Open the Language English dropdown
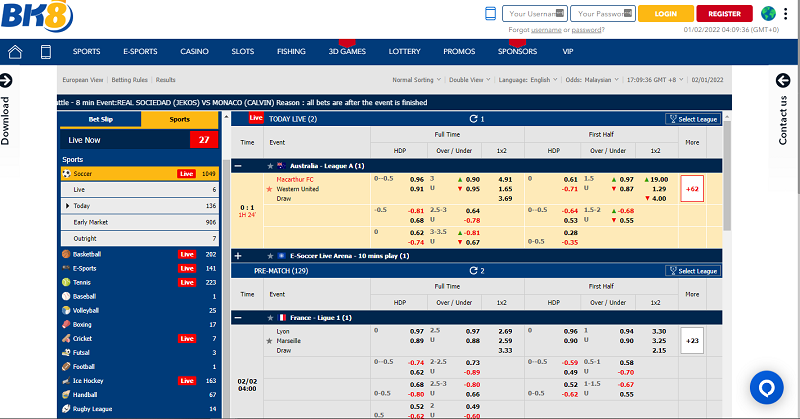Screen dimensions: 800x419 pos(528,80)
